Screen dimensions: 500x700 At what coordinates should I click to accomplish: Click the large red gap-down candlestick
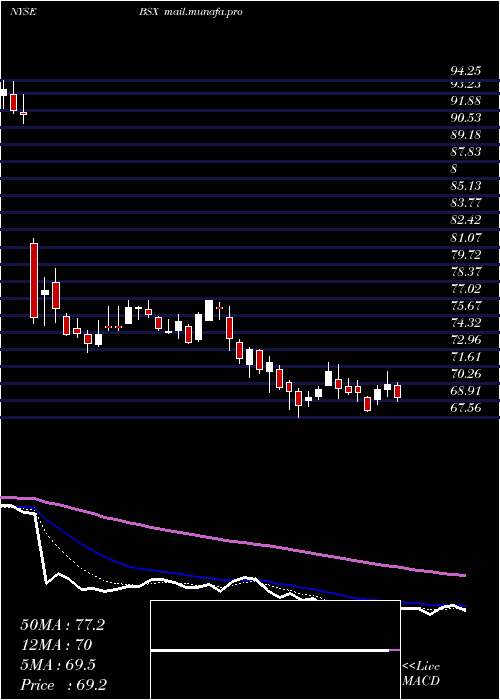point(34,280)
